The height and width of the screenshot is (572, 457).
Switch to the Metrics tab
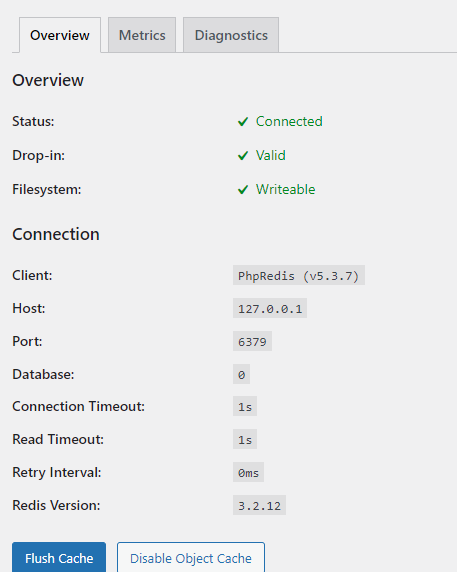[x=142, y=35]
